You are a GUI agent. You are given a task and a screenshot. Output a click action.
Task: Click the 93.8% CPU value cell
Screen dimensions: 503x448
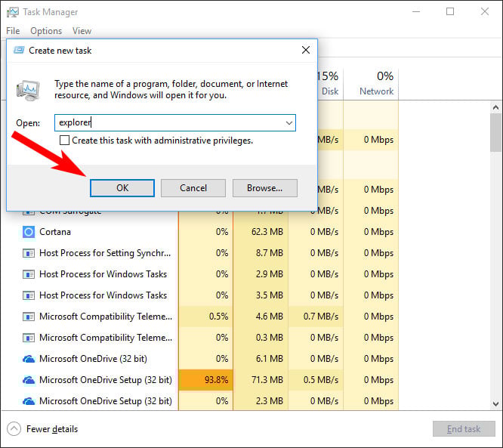[206, 380]
